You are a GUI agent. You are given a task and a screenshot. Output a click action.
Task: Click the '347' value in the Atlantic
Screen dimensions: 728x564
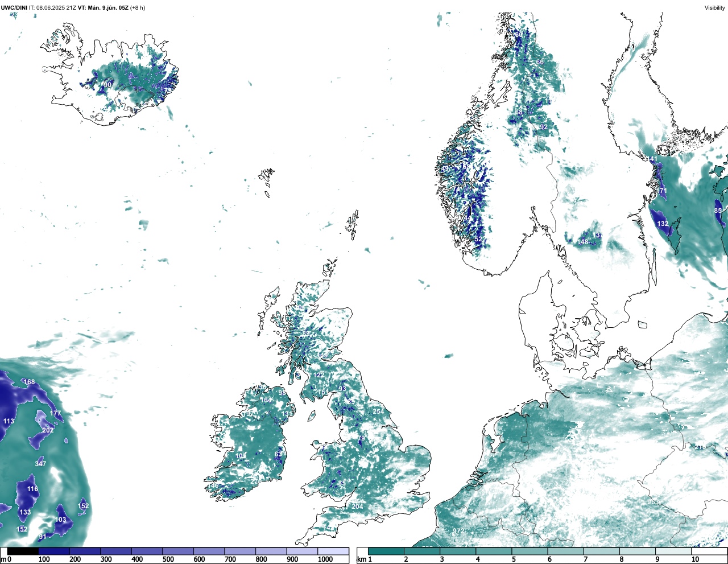[x=40, y=464]
